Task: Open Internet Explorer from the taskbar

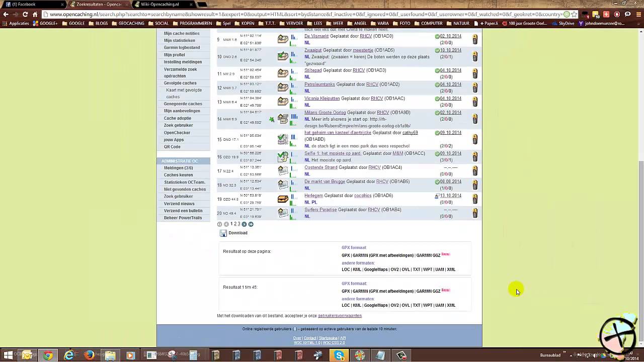Action: coord(68,355)
